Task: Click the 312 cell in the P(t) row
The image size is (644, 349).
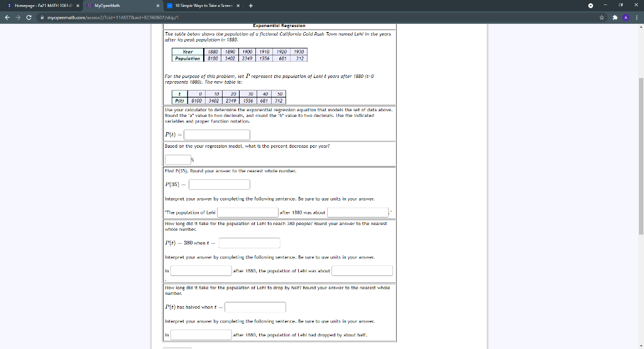Action: 279,101
